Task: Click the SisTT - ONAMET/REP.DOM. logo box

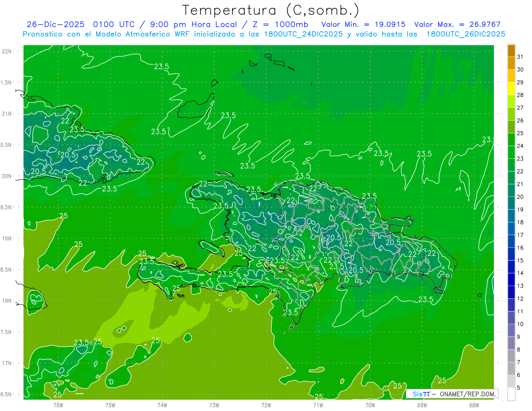Action: (x=452, y=394)
